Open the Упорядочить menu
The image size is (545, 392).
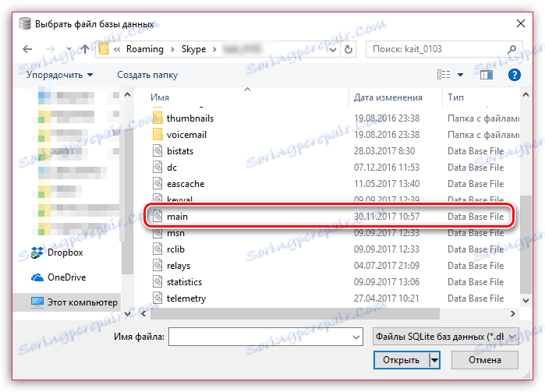point(59,75)
